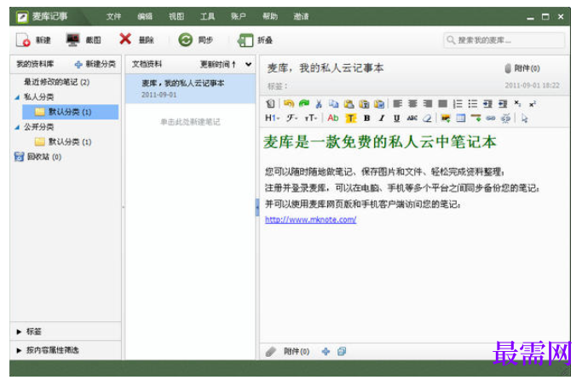Open the http://www.mknote.com/ link
588x380 pixels.
pyautogui.click(x=310, y=220)
